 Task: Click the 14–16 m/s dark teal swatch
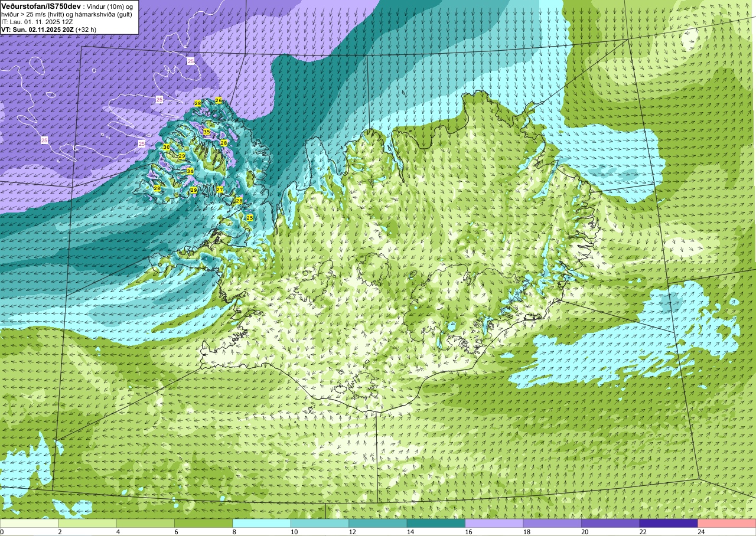(436, 523)
